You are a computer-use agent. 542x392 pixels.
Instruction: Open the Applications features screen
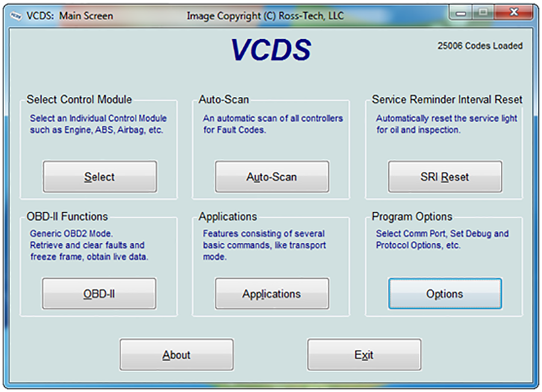click(272, 293)
